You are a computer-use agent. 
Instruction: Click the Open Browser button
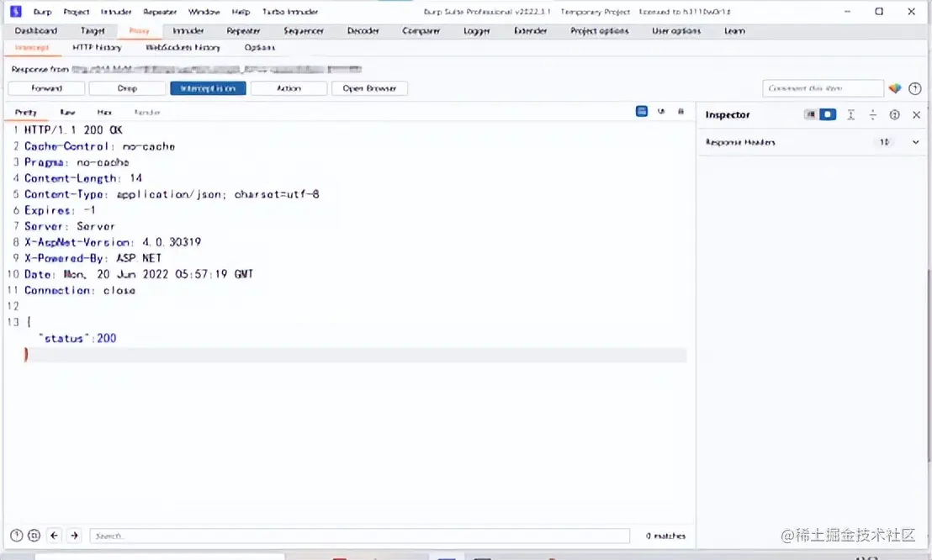click(369, 88)
